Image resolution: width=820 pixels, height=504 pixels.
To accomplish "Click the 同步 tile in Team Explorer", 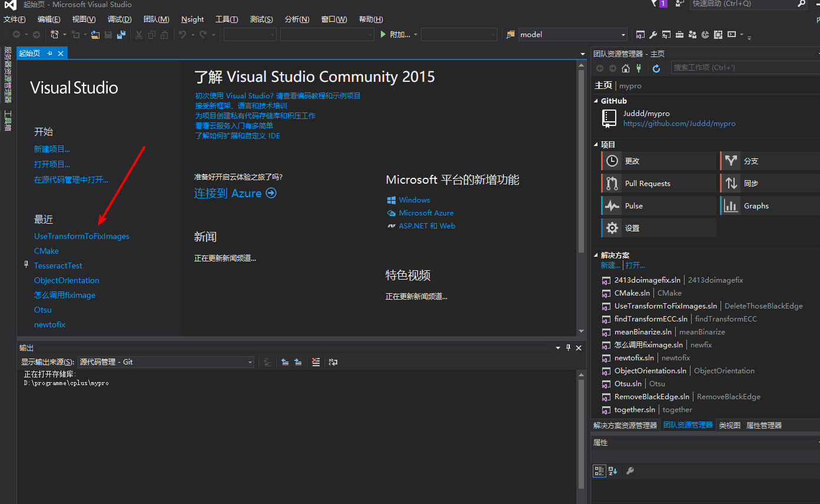I will coord(769,183).
